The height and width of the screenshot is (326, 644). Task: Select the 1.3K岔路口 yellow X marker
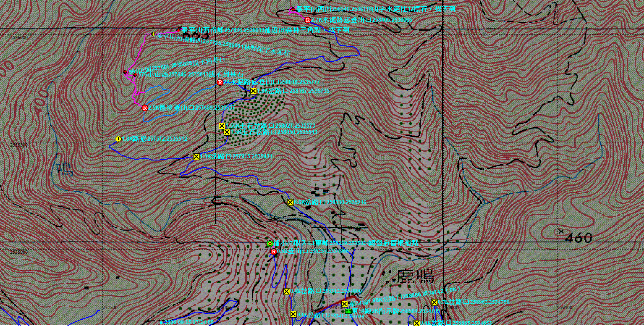[x=196, y=157]
